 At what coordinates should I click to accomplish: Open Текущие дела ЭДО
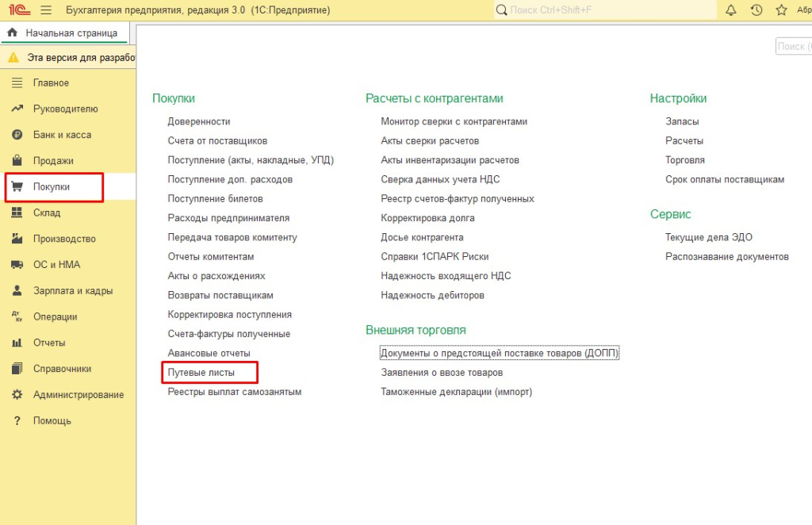708,237
